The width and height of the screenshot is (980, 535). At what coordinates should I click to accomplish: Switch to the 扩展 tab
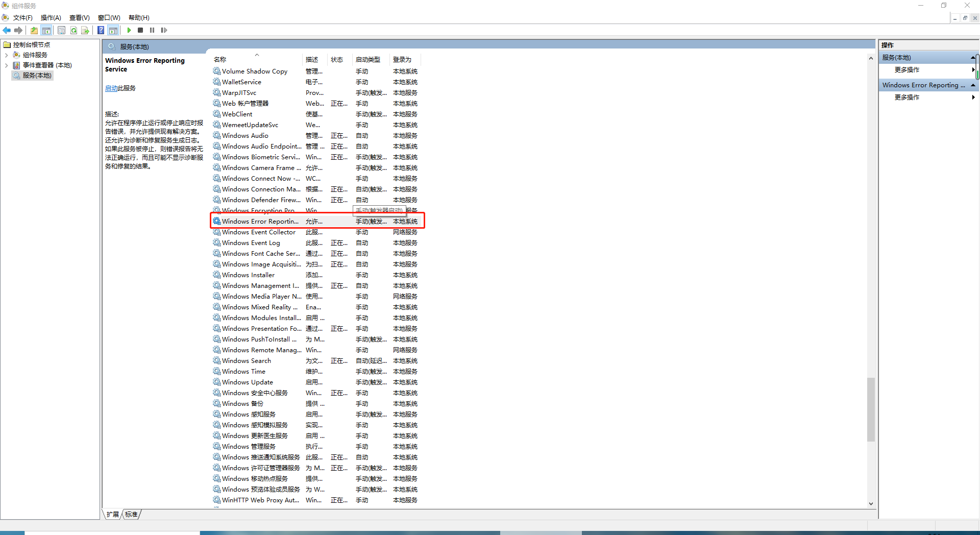pos(113,514)
